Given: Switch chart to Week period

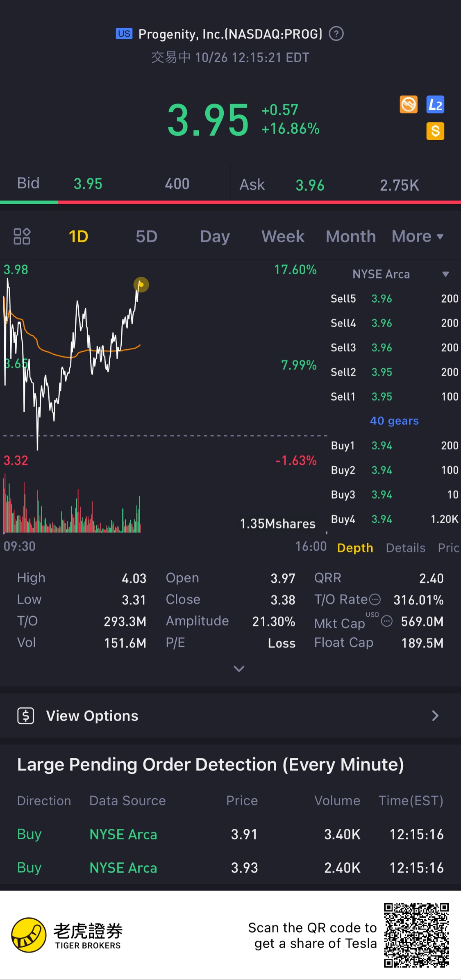Looking at the screenshot, I should (283, 237).
